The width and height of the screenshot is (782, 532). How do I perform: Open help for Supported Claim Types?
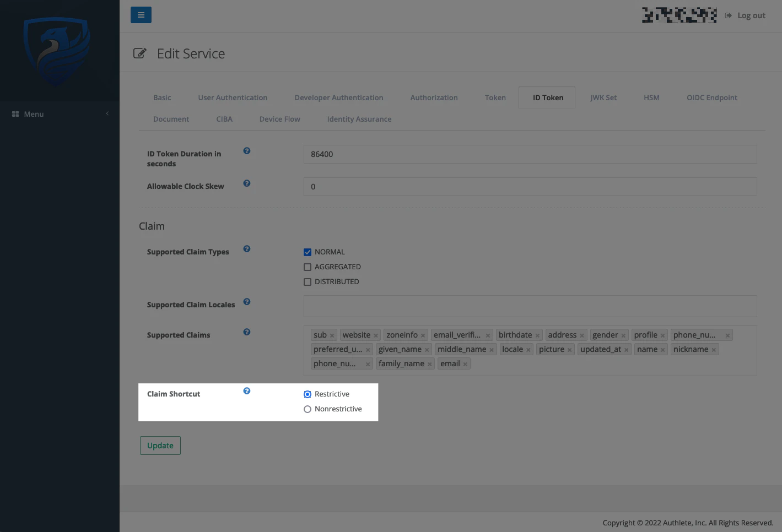[246, 248]
